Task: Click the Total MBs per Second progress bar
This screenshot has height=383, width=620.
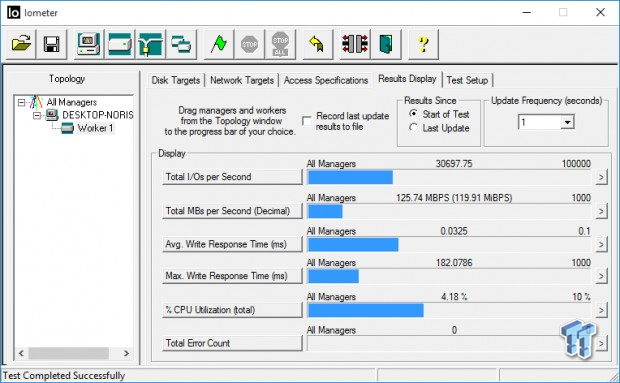Action: tap(449, 211)
